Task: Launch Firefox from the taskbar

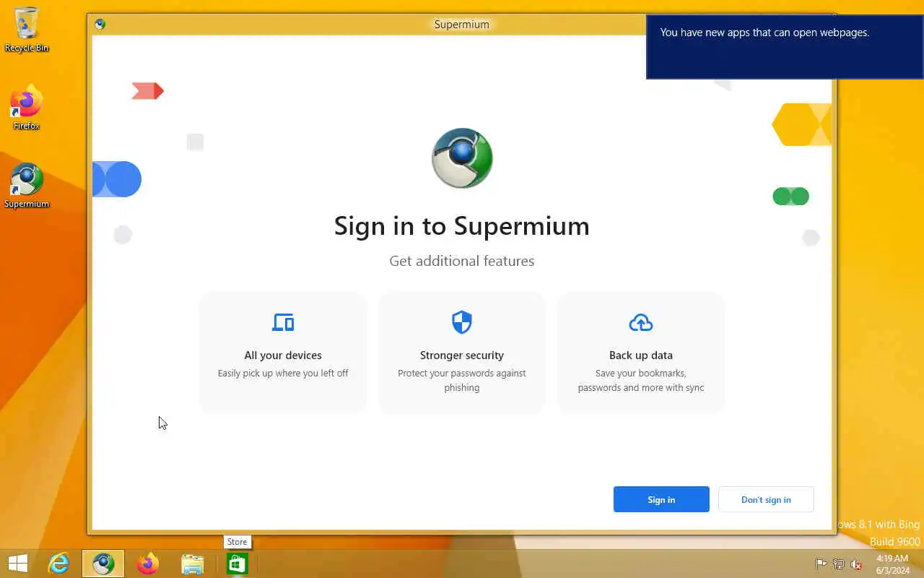Action: tap(148, 564)
